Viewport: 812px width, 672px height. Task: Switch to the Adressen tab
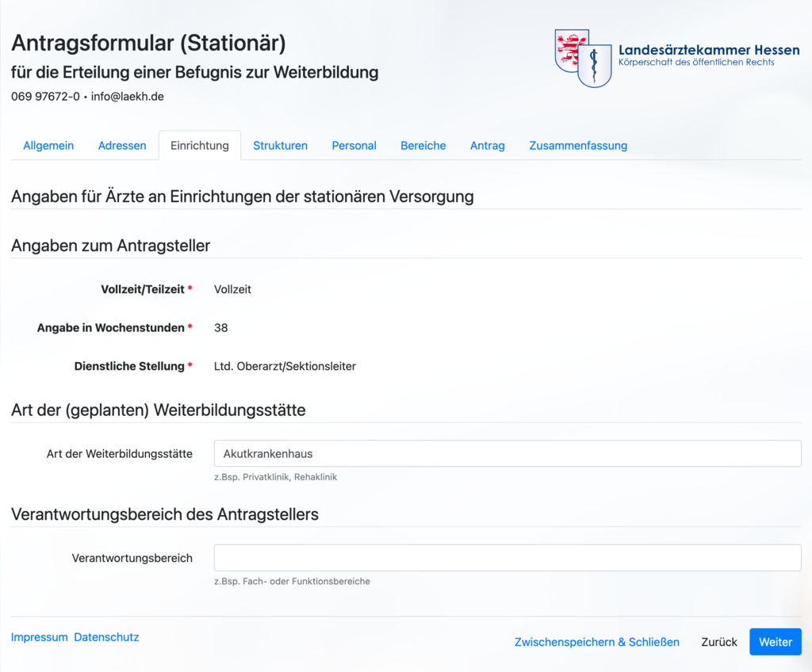tap(122, 146)
